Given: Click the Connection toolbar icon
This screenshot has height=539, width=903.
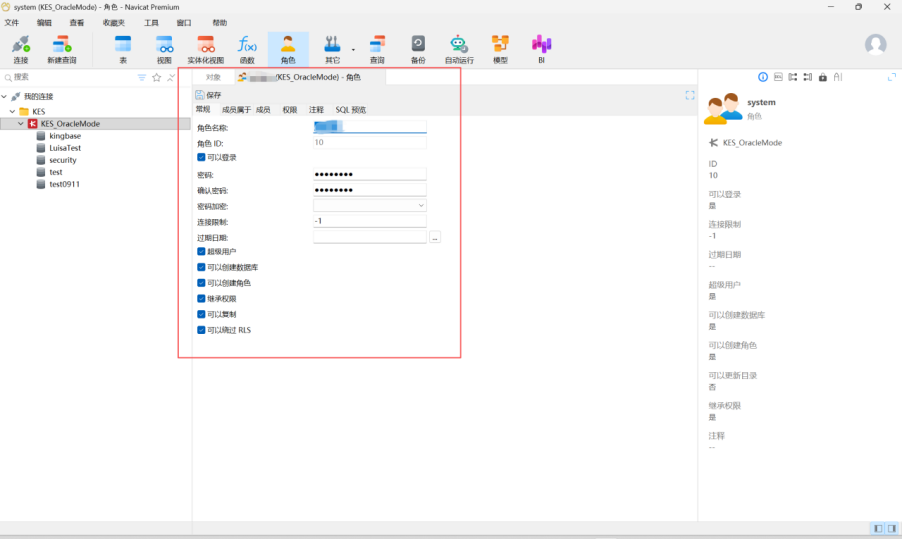Looking at the screenshot, I should pos(20,48).
